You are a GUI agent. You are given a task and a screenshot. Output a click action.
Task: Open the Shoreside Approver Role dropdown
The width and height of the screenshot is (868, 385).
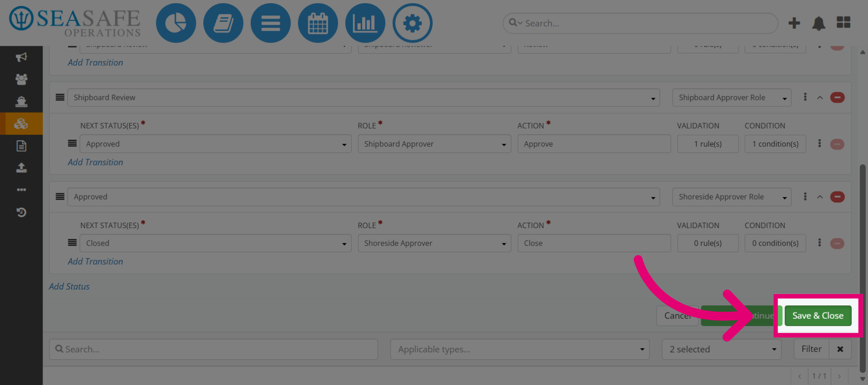tap(731, 197)
